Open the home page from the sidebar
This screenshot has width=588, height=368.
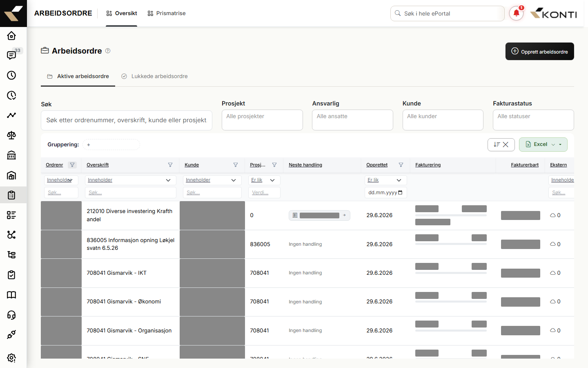11,36
